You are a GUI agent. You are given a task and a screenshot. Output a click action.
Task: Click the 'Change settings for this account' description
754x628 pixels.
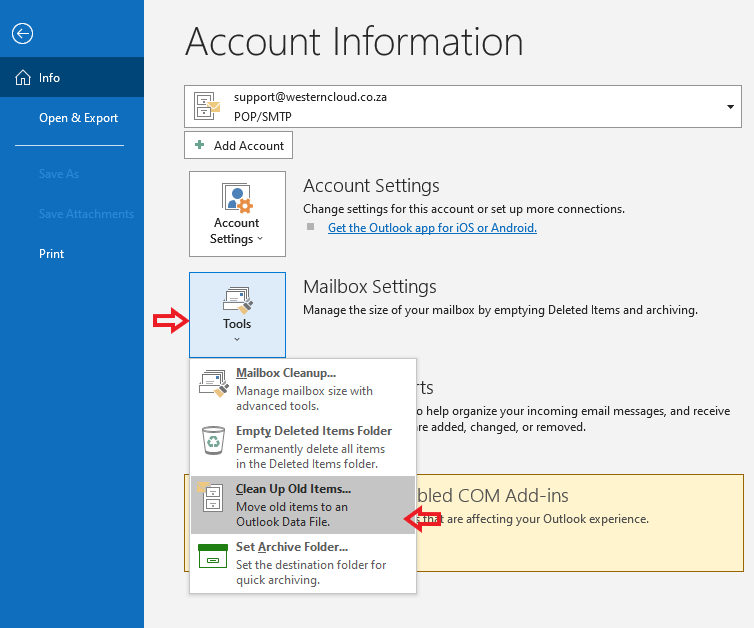(x=464, y=209)
